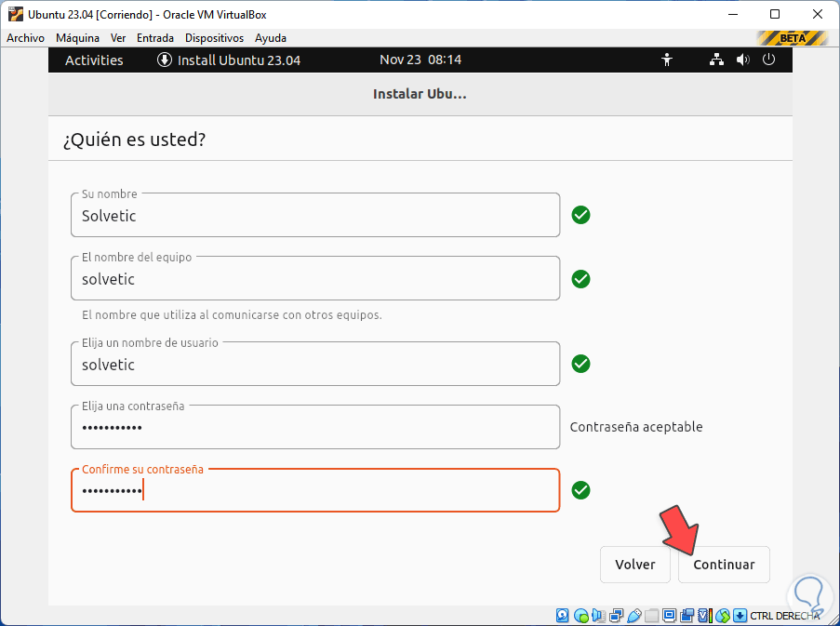This screenshot has height=626, width=840.
Task: Focus the Elija un nombre de usuario field
Action: click(315, 364)
